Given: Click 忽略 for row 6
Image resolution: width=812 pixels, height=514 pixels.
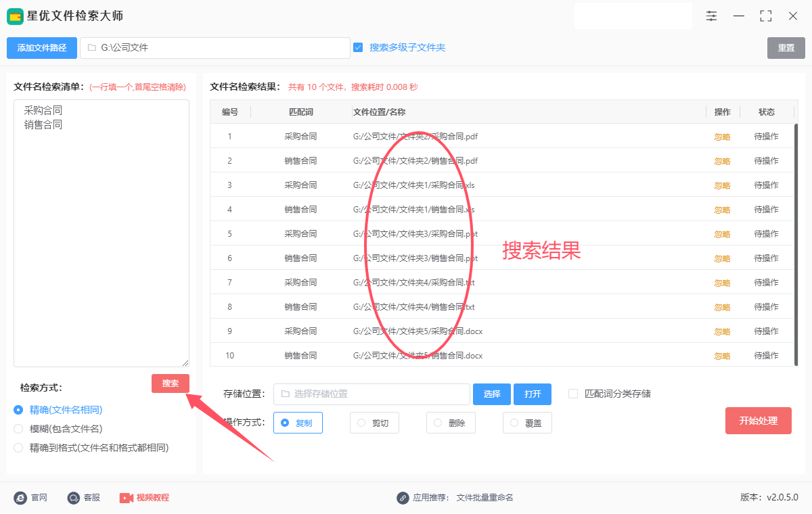Looking at the screenshot, I should coord(722,258).
